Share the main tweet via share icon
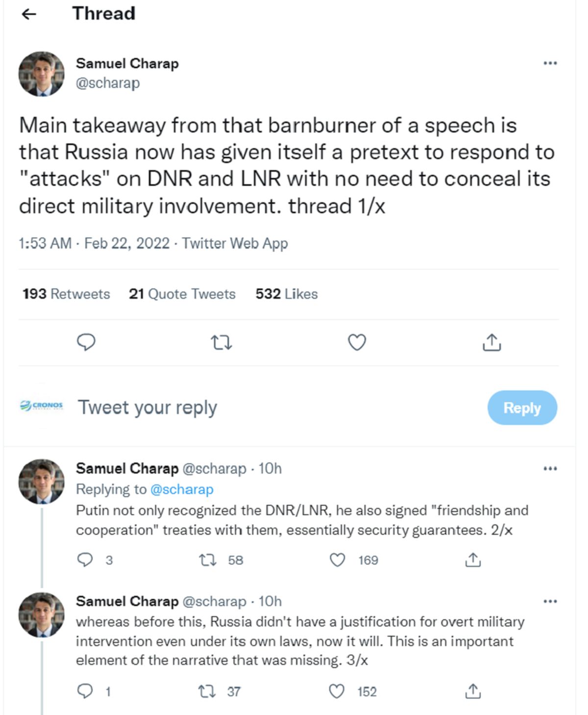 (x=492, y=342)
